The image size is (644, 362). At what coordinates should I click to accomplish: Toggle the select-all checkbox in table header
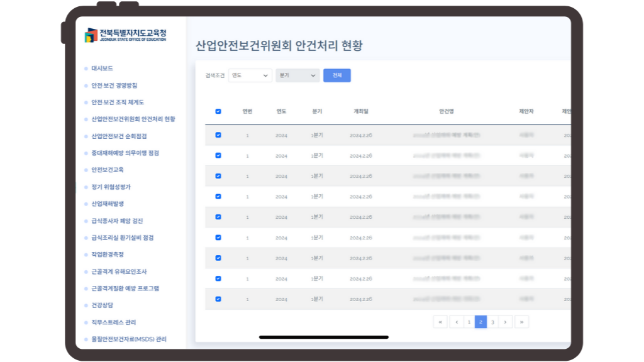[x=218, y=111]
